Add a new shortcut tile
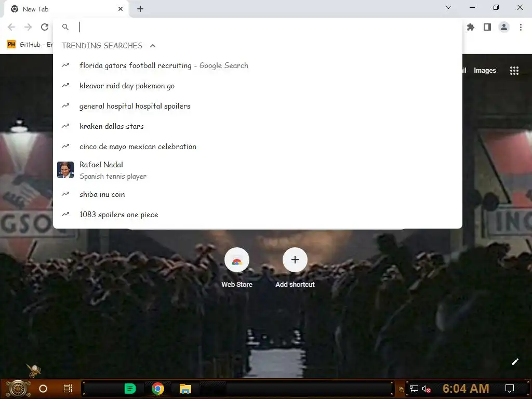The height and width of the screenshot is (399, 532). pos(295,268)
